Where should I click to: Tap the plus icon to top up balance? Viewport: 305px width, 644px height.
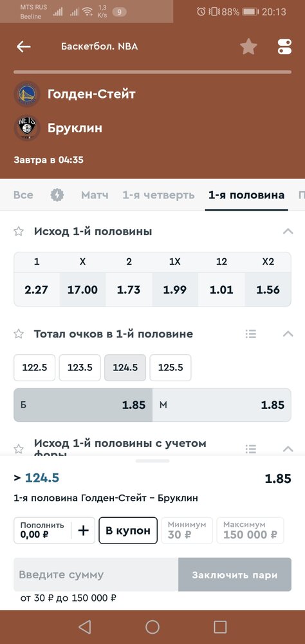click(x=84, y=531)
